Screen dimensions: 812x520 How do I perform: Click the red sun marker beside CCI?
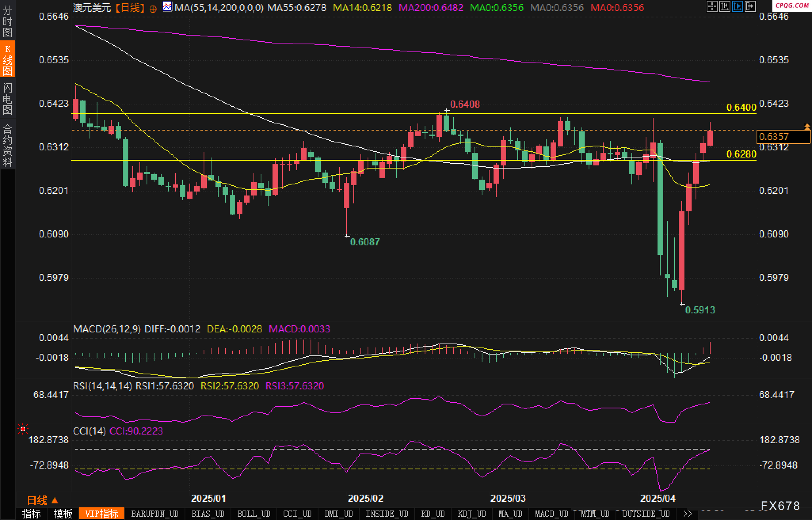click(23, 429)
